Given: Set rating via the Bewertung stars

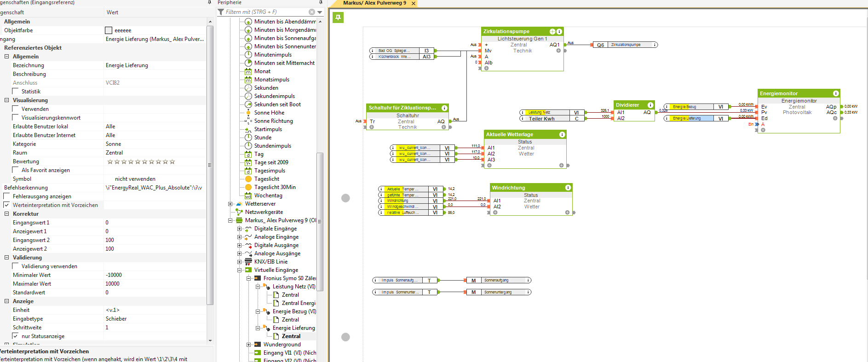Looking at the screenshot, I should [141, 162].
